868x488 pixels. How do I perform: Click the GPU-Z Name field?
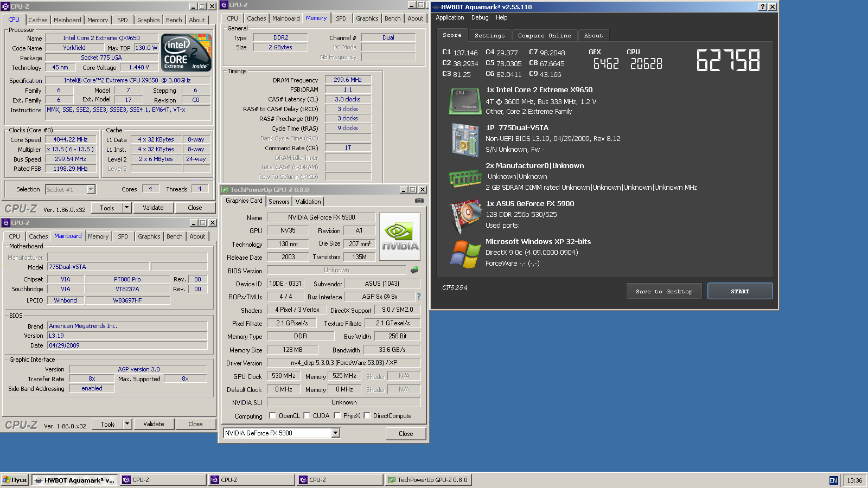321,217
